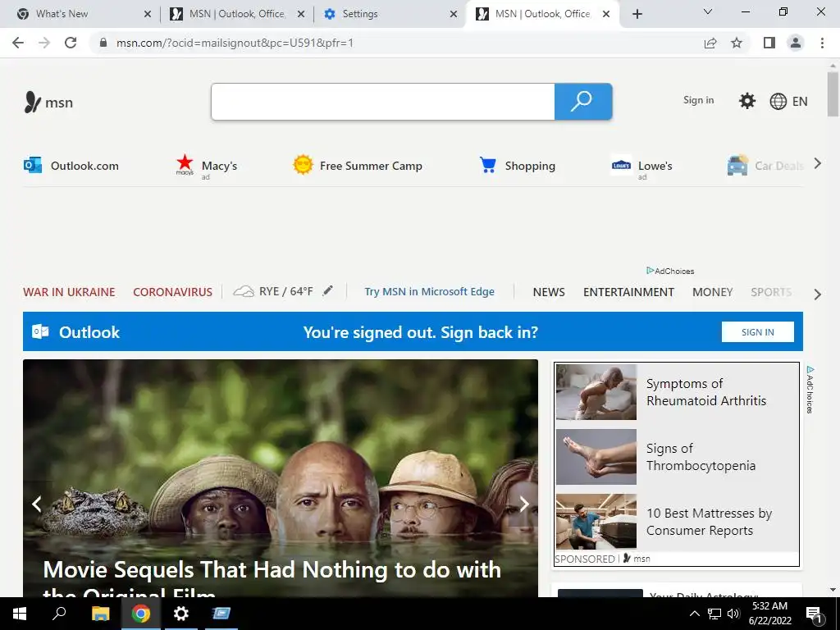Open taskbar search magnifier
Image resolution: width=840 pixels, height=630 pixels.
(x=59, y=614)
